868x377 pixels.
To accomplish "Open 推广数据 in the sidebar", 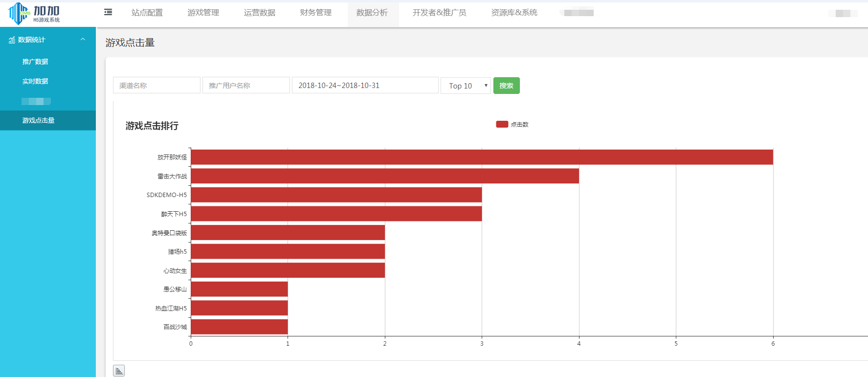I will (35, 62).
